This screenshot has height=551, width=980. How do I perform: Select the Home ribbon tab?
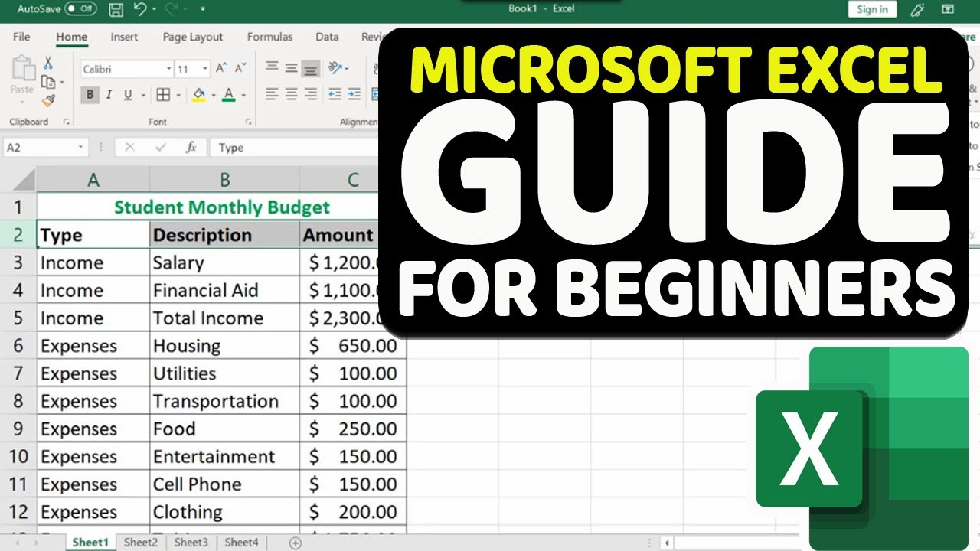click(x=72, y=37)
